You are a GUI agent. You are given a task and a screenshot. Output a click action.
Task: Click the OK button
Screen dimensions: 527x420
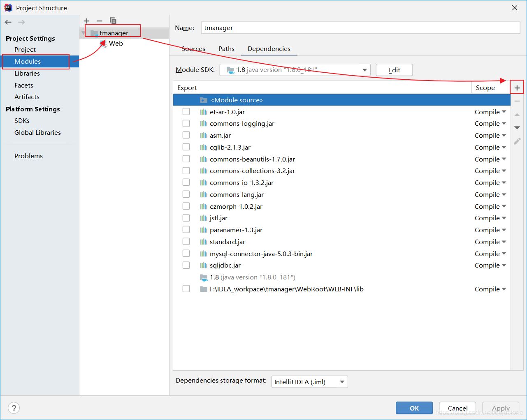click(x=414, y=408)
